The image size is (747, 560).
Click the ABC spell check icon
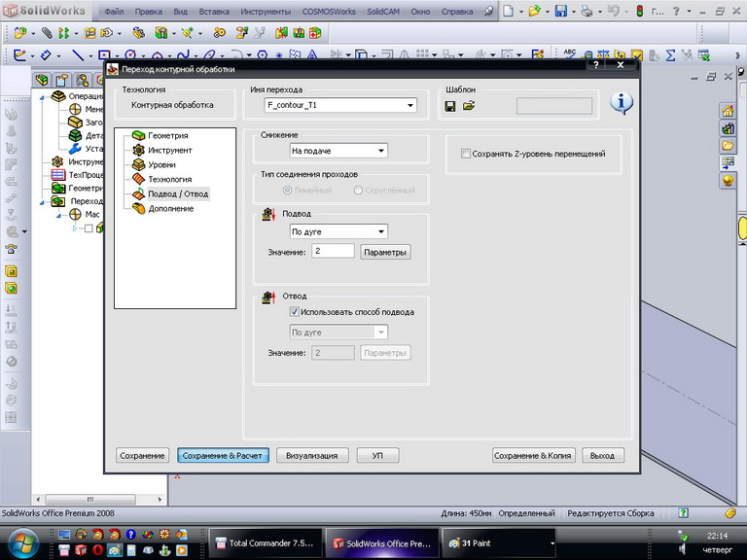pos(570,53)
